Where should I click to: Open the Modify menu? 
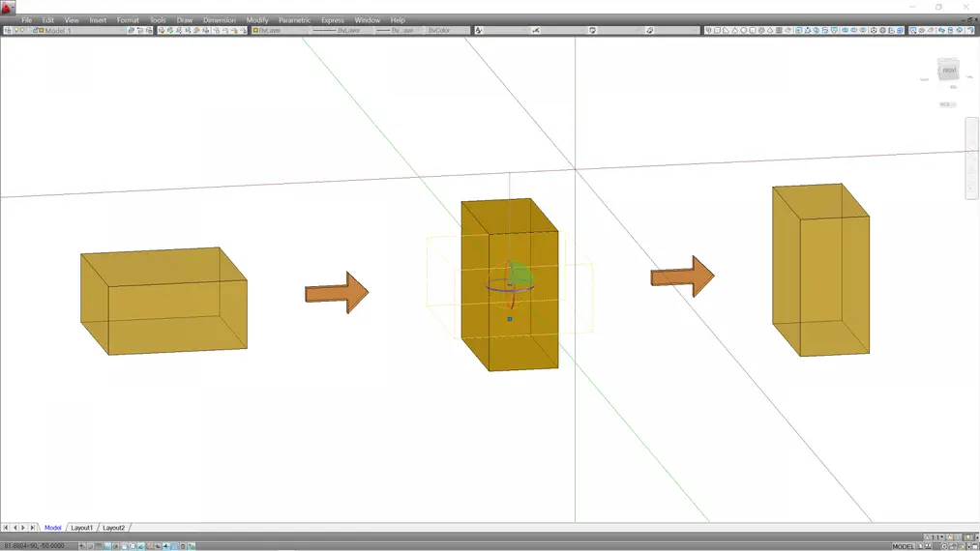point(257,20)
